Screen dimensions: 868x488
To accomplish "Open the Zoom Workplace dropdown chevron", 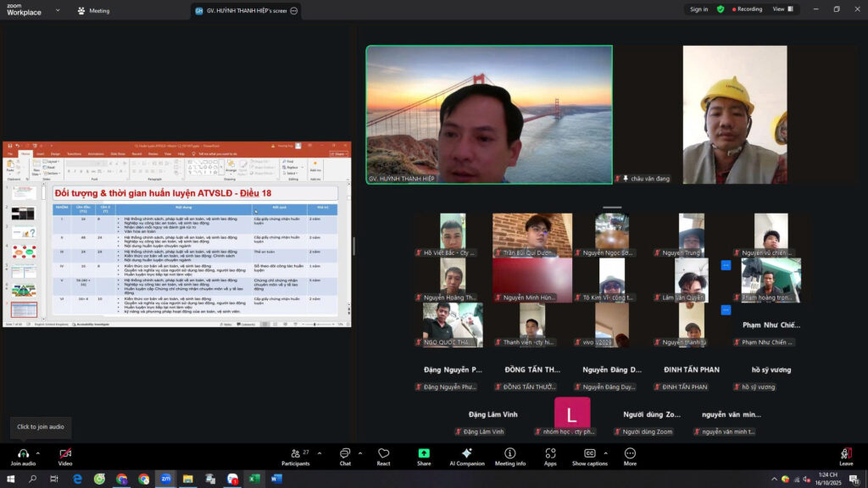I will [x=58, y=11].
